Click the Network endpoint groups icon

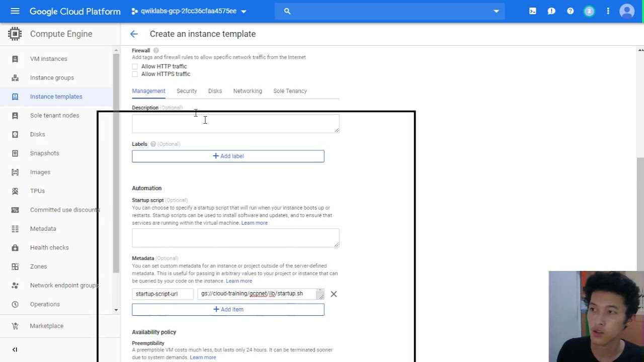click(x=15, y=285)
